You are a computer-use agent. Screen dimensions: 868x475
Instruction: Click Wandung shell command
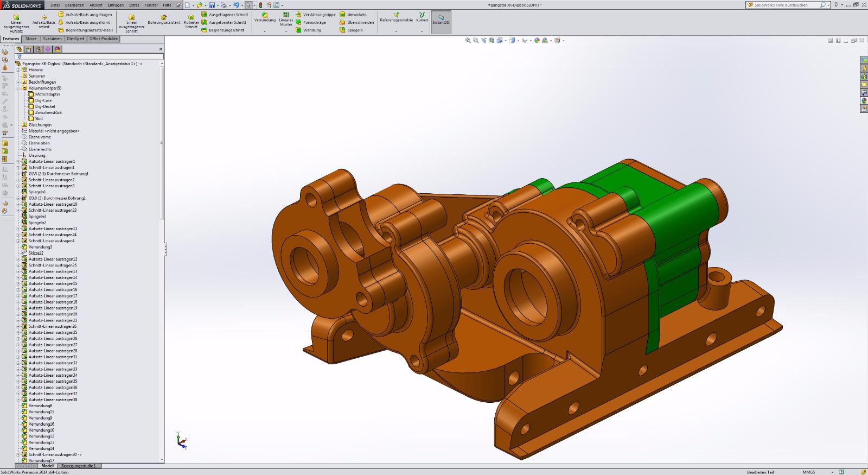click(x=308, y=30)
